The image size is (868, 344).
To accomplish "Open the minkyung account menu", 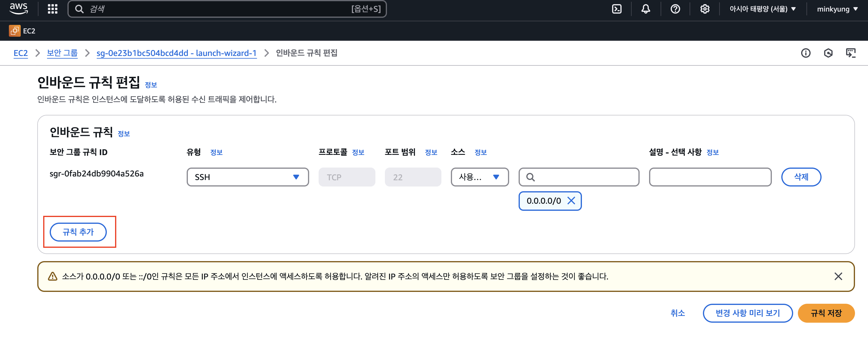I will (837, 9).
